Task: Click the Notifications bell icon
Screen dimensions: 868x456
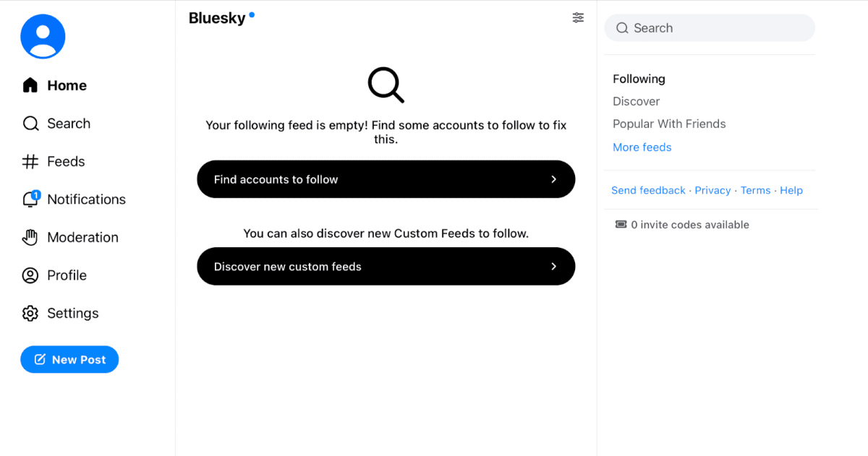Action: [x=30, y=200]
